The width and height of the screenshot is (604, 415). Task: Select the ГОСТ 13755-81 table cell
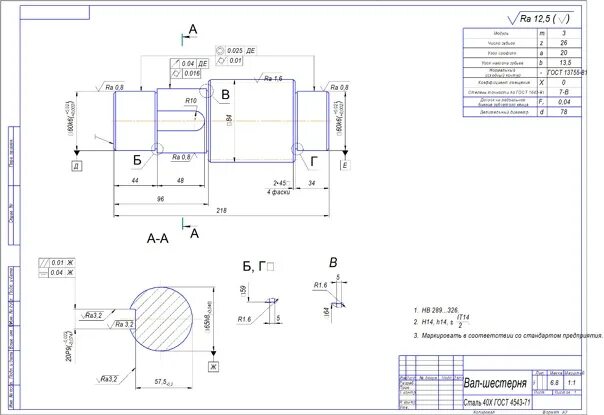[x=567, y=72]
